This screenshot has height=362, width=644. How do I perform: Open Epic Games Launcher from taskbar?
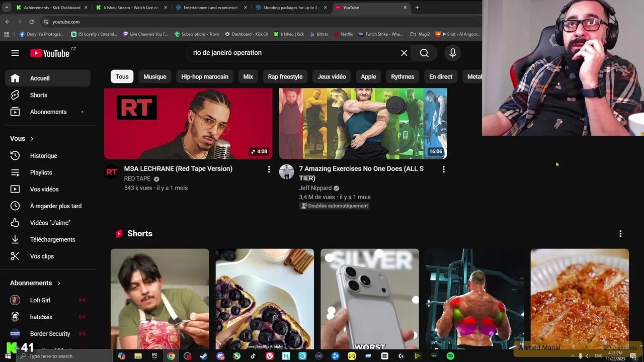tap(154, 356)
